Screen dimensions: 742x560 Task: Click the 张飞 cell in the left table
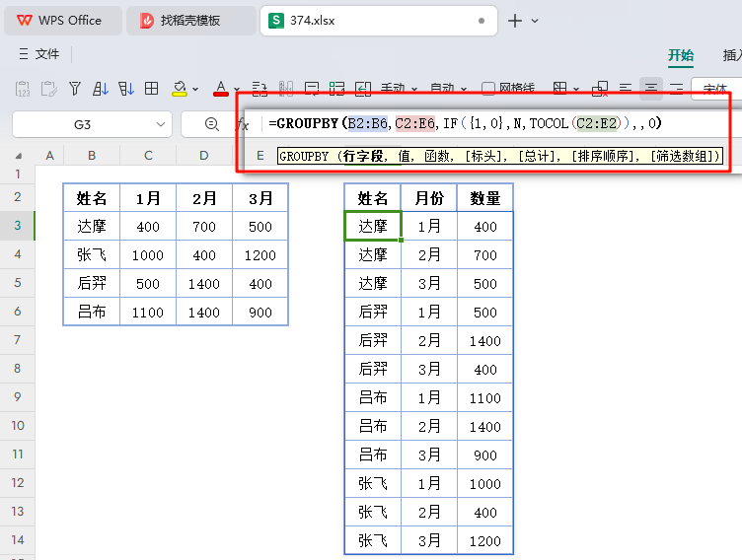tap(92, 254)
